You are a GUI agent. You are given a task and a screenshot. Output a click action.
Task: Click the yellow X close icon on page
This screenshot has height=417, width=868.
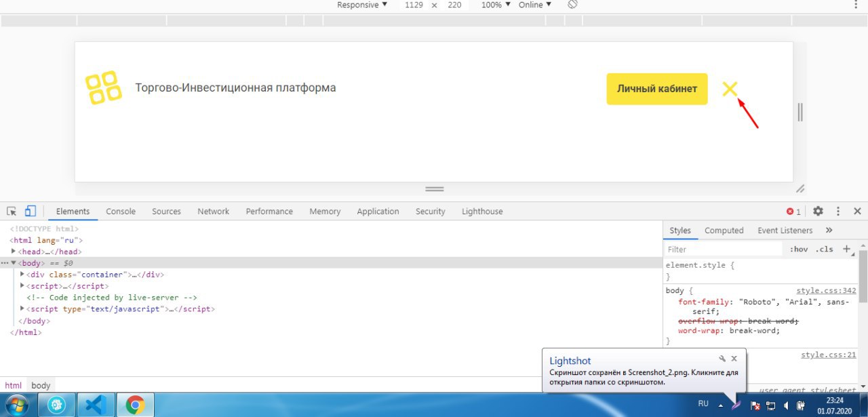tap(730, 89)
